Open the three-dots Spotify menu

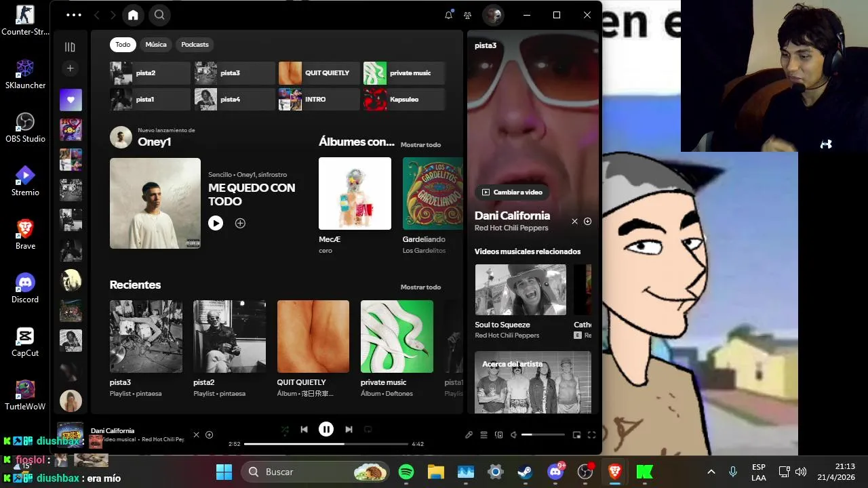pyautogui.click(x=74, y=15)
